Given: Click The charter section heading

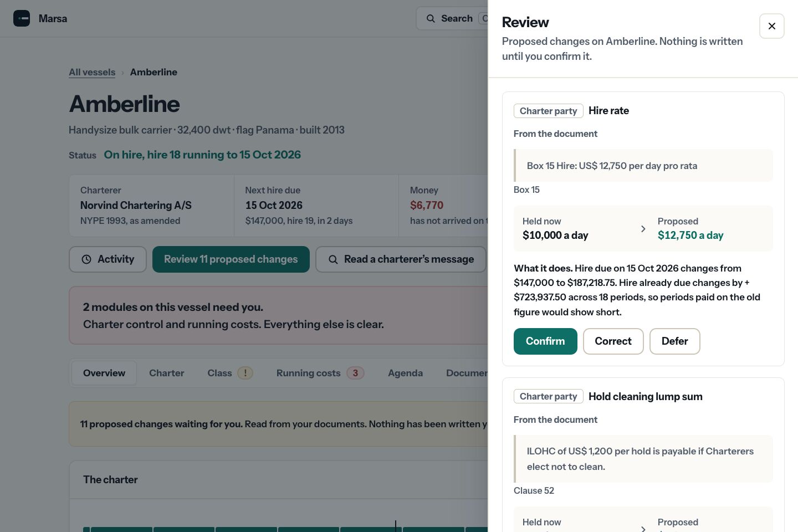Looking at the screenshot, I should click(110, 480).
